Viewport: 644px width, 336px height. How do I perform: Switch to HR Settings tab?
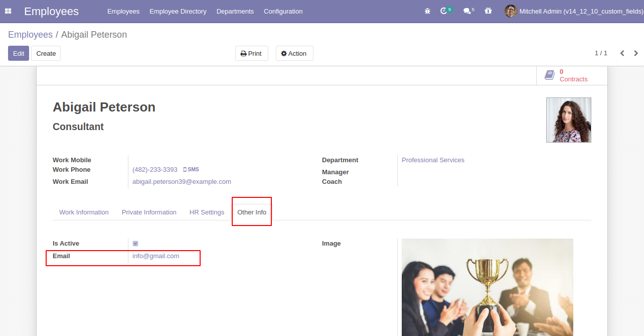(207, 212)
